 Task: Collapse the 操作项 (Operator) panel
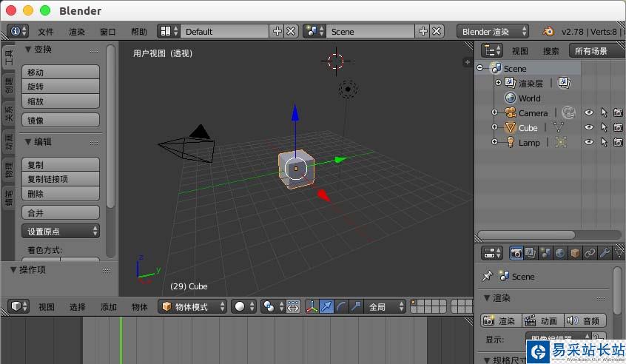tap(13, 270)
